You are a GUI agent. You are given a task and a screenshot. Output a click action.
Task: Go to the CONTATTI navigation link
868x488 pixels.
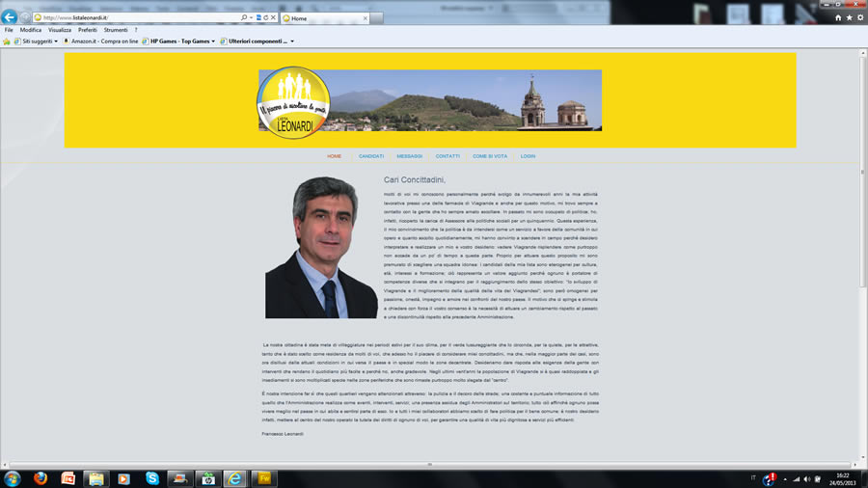pyautogui.click(x=448, y=156)
